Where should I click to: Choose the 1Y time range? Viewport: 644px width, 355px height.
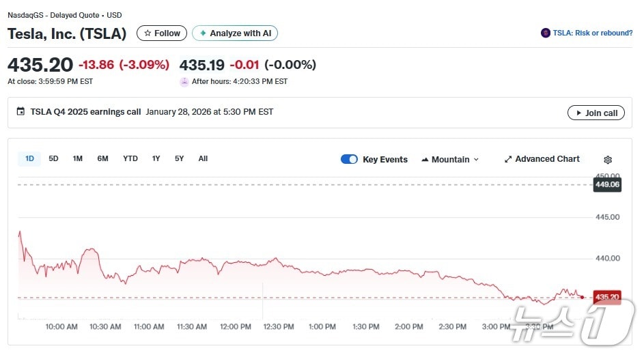[156, 158]
